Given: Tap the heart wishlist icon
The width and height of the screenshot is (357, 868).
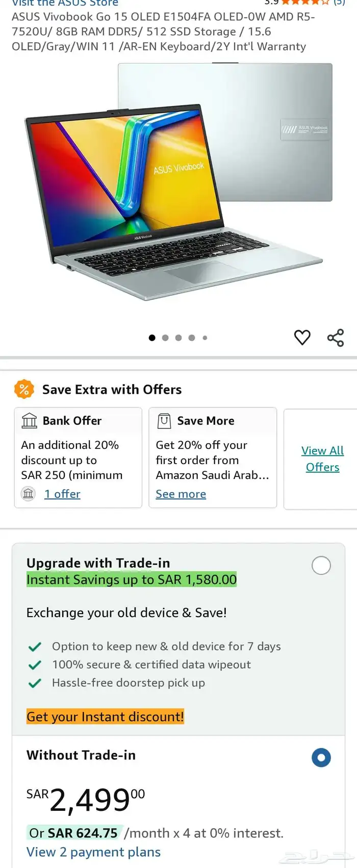Looking at the screenshot, I should point(302,337).
